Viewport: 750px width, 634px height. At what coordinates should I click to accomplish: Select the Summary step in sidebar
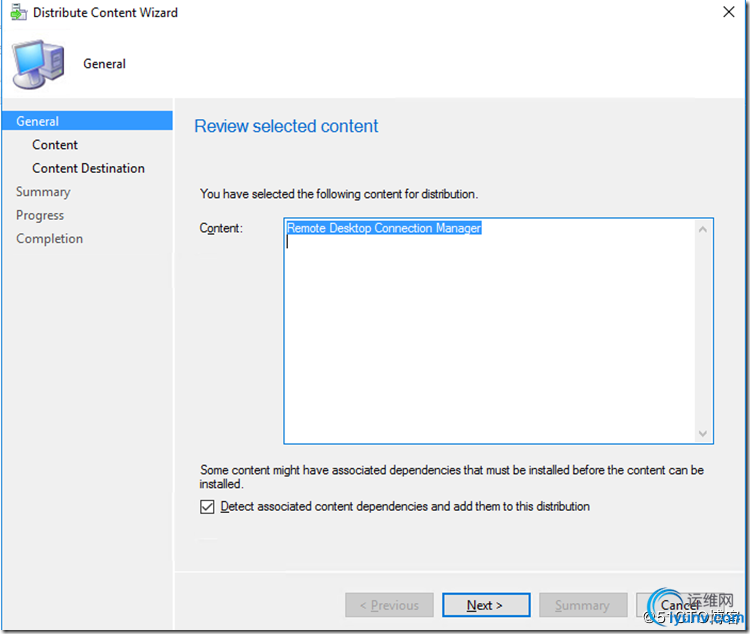[x=44, y=192]
